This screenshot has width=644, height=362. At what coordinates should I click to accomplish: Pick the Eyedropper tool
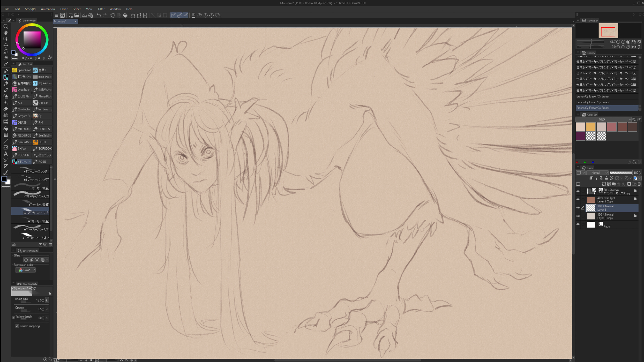click(5, 64)
